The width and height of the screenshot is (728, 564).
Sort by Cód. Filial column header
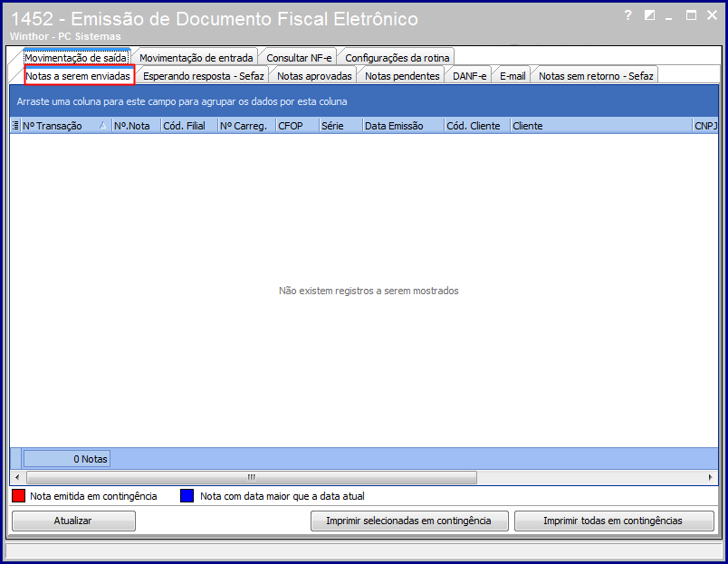[189, 126]
